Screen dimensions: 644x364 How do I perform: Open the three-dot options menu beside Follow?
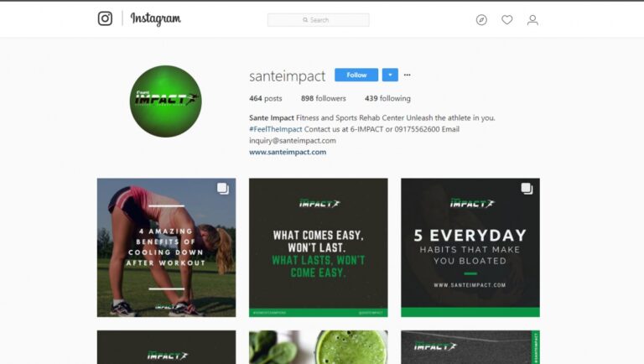point(407,75)
